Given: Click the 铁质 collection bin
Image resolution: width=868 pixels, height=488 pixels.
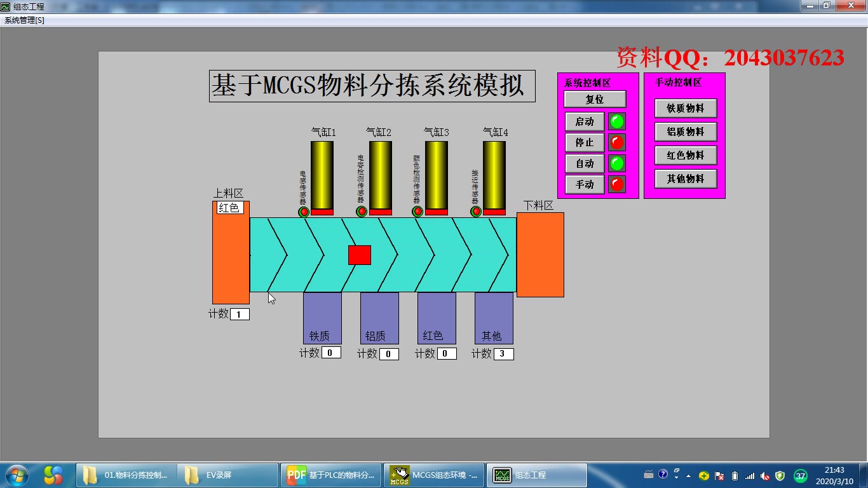Looking at the screenshot, I should point(322,318).
